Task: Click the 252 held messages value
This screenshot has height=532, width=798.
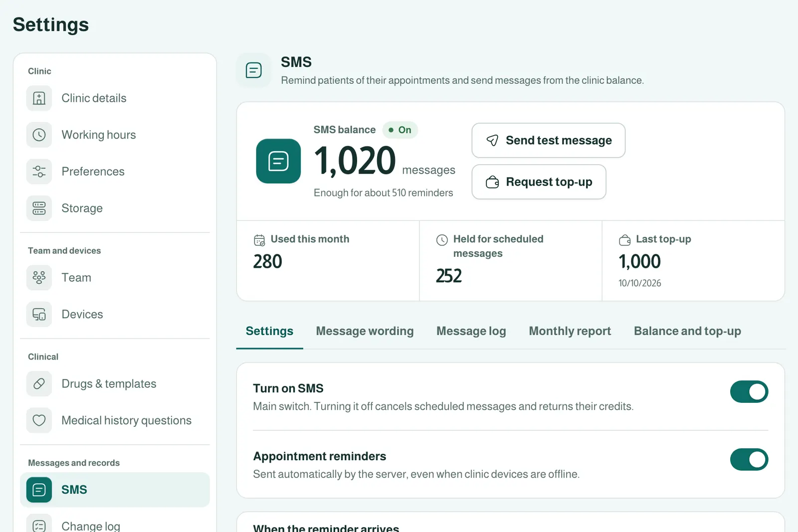Action: pos(449,276)
